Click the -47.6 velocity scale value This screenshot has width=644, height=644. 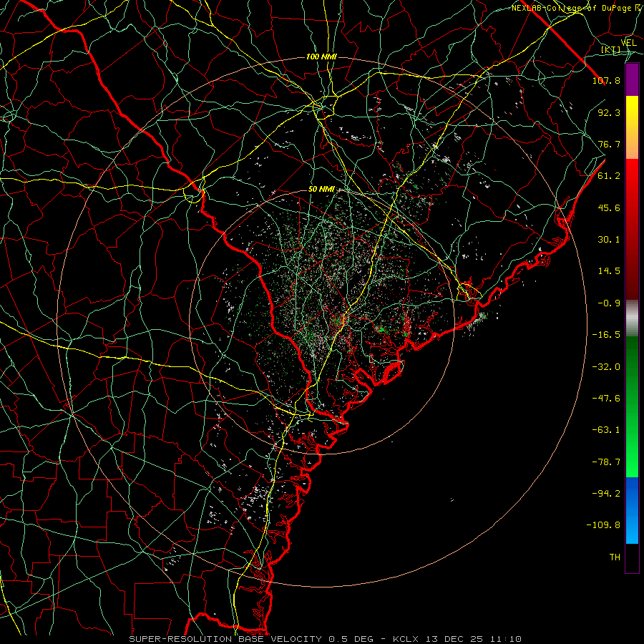coord(606,399)
